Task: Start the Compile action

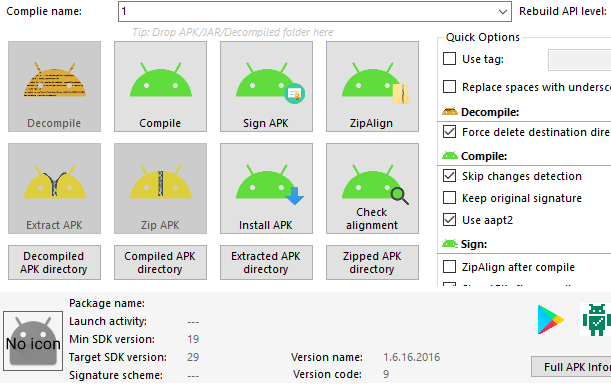Action: [x=160, y=86]
